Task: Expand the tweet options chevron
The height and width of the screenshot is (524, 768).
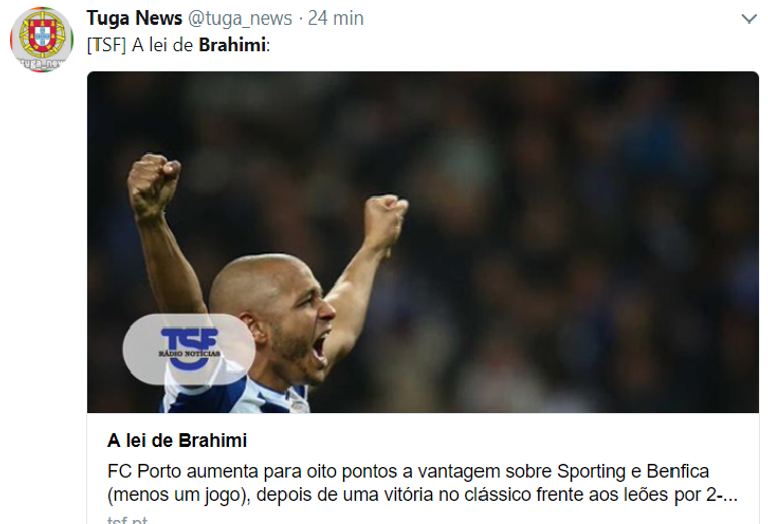Action: click(749, 19)
